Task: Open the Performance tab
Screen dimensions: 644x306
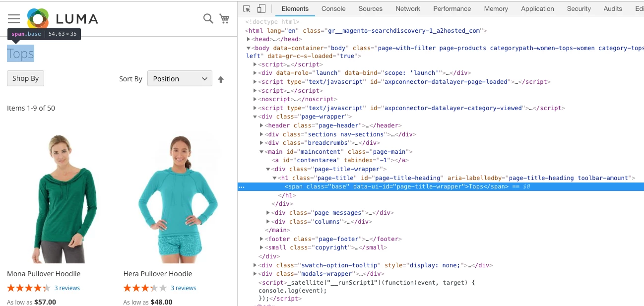Action: click(452, 8)
